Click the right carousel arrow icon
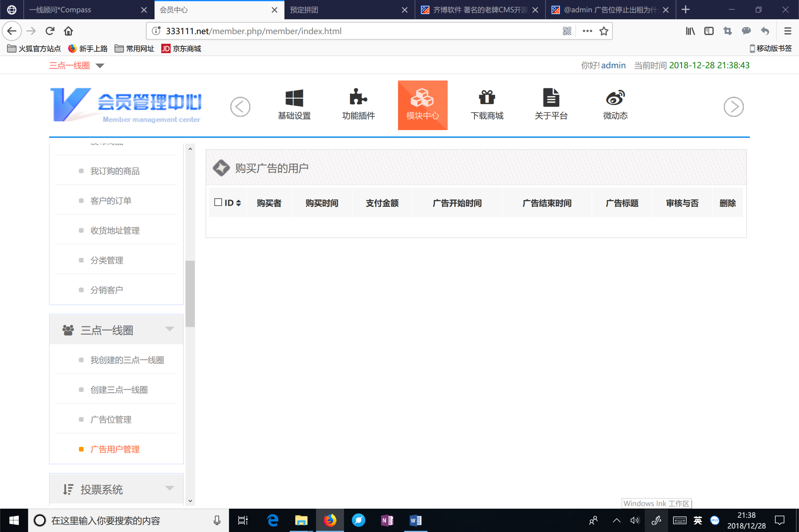 pyautogui.click(x=733, y=107)
